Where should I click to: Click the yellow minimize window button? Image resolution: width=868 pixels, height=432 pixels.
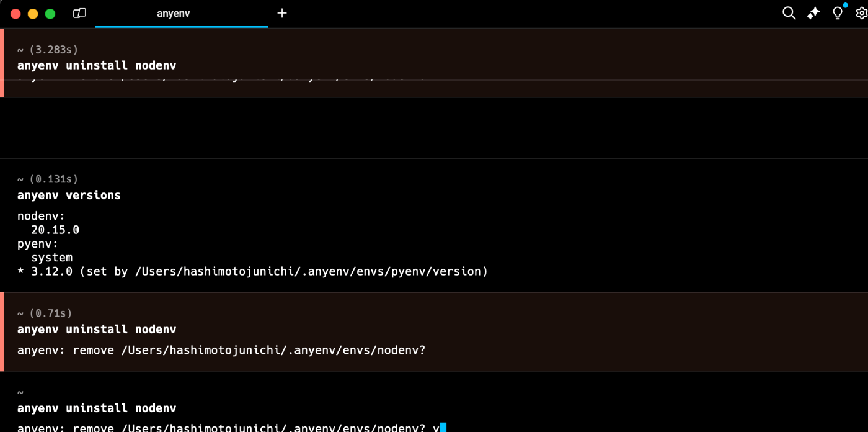click(x=33, y=14)
